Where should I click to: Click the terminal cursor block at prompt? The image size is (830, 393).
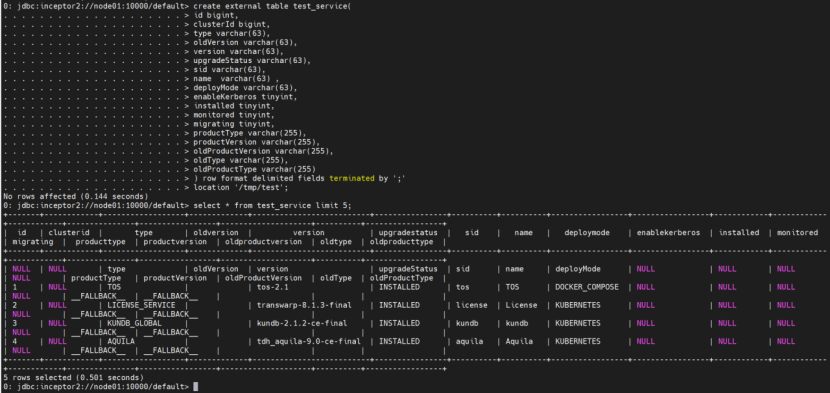coord(196,387)
